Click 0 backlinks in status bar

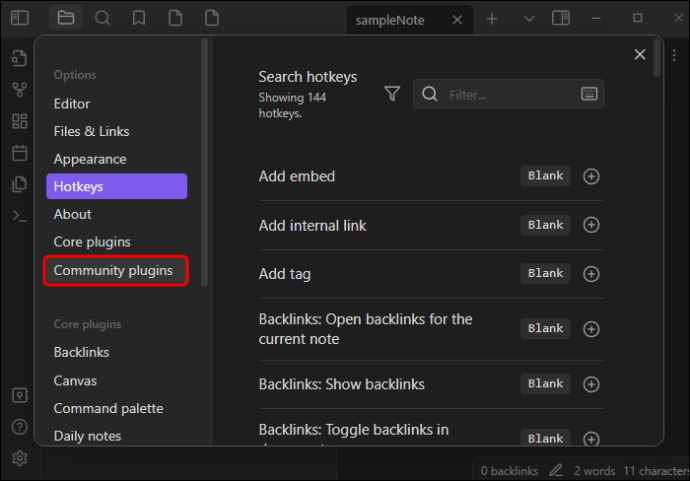click(x=509, y=471)
